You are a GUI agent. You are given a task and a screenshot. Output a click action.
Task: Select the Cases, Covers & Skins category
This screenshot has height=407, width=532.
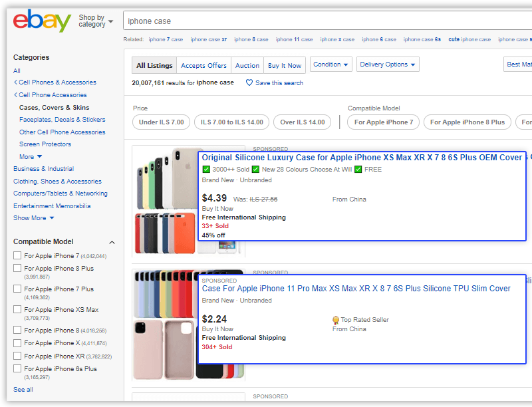tap(55, 108)
